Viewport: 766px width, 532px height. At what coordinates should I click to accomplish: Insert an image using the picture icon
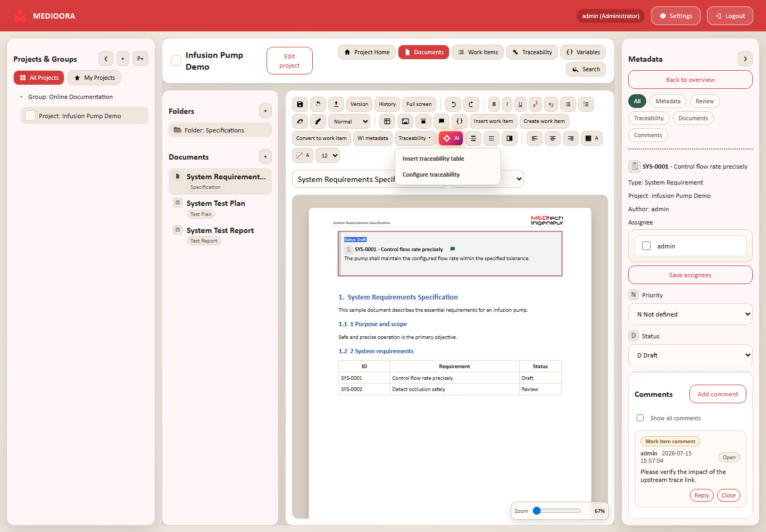click(405, 121)
